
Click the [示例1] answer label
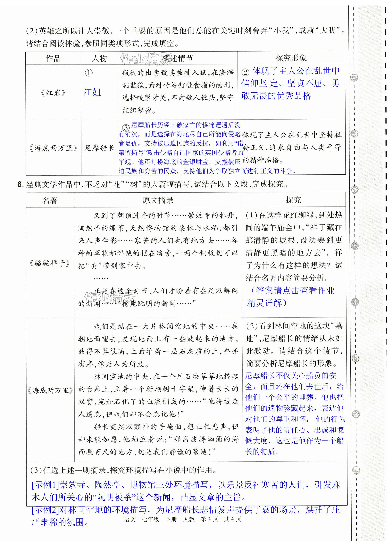click(x=45, y=485)
